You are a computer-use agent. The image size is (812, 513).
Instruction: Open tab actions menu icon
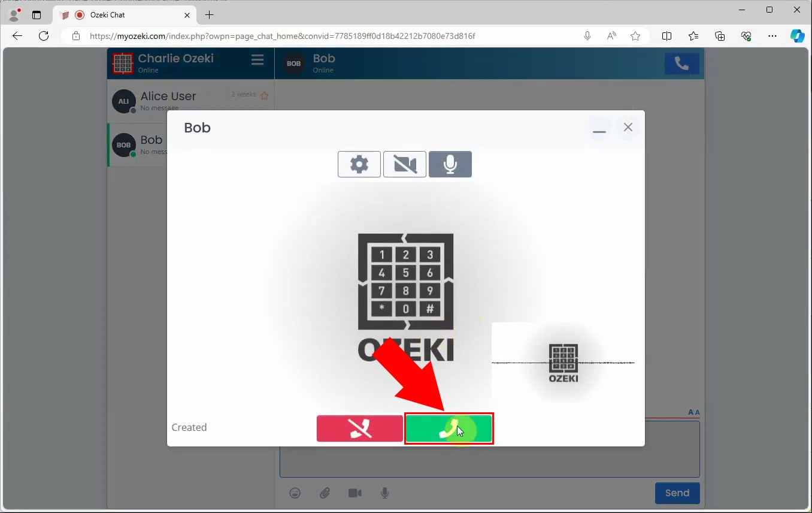pyautogui.click(x=37, y=15)
